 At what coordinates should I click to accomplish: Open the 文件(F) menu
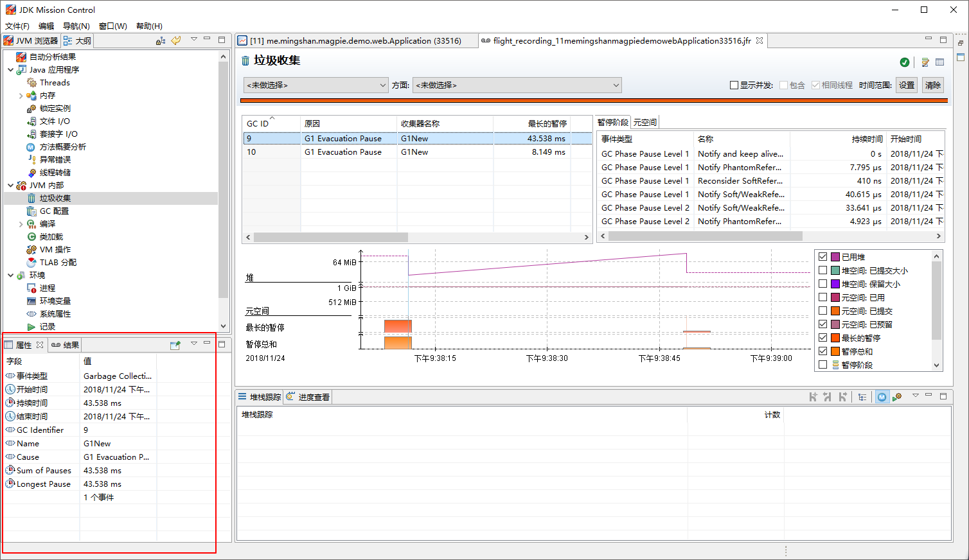pyautogui.click(x=17, y=26)
